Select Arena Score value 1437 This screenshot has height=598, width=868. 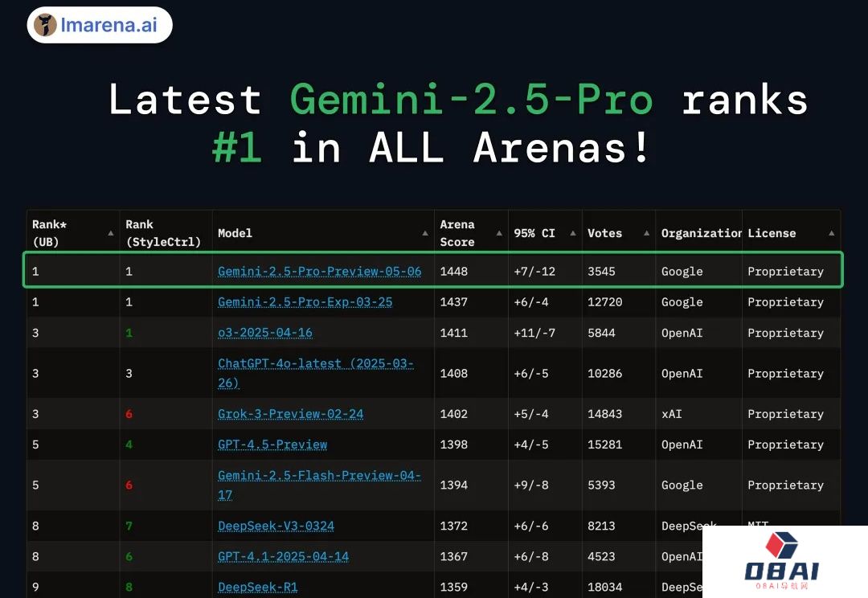pos(454,301)
